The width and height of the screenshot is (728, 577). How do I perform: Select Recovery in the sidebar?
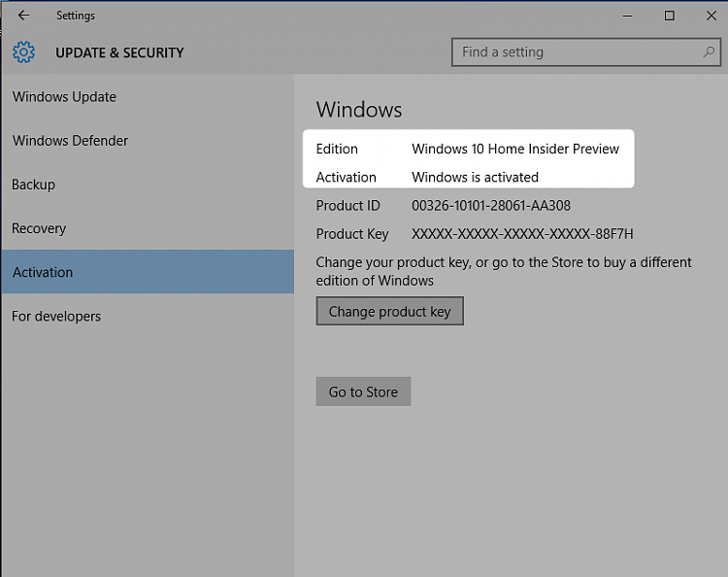coord(148,228)
